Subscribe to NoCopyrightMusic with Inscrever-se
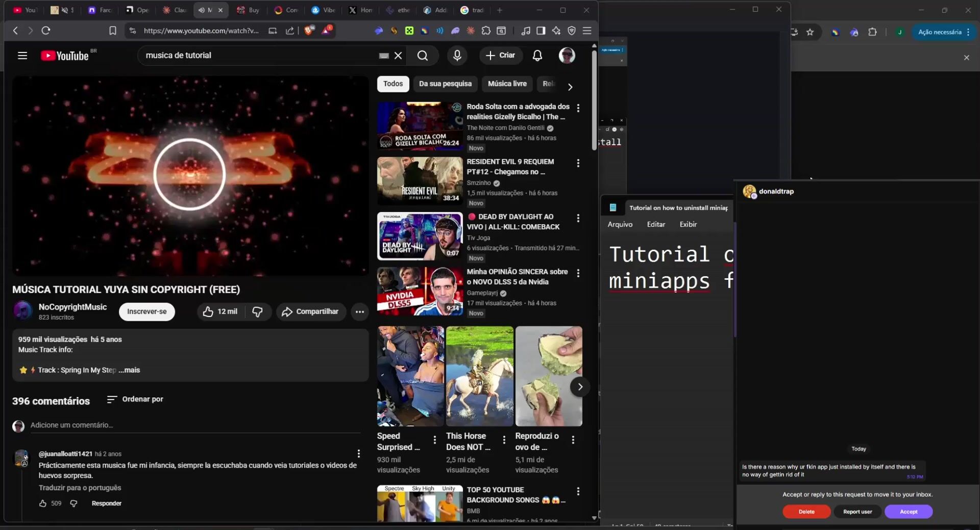 tap(146, 311)
